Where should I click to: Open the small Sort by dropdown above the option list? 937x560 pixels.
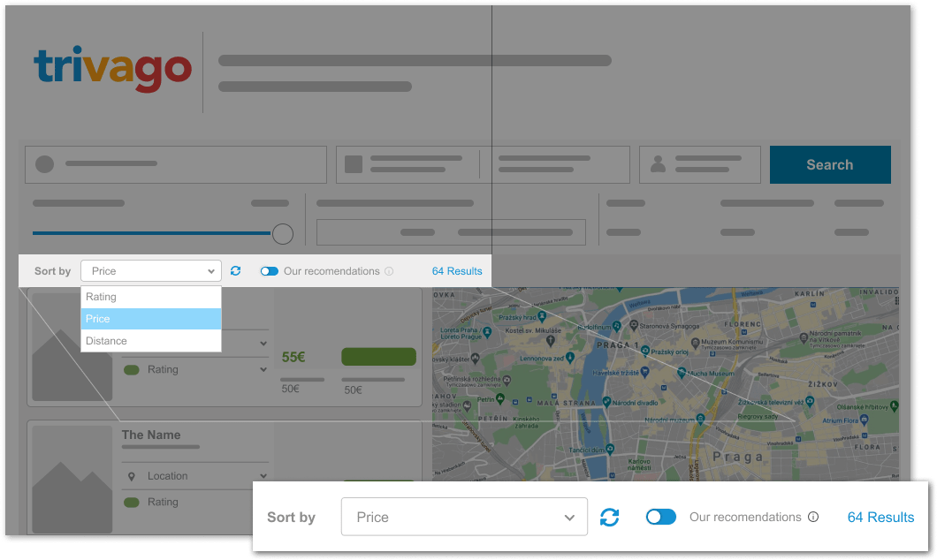click(x=150, y=271)
